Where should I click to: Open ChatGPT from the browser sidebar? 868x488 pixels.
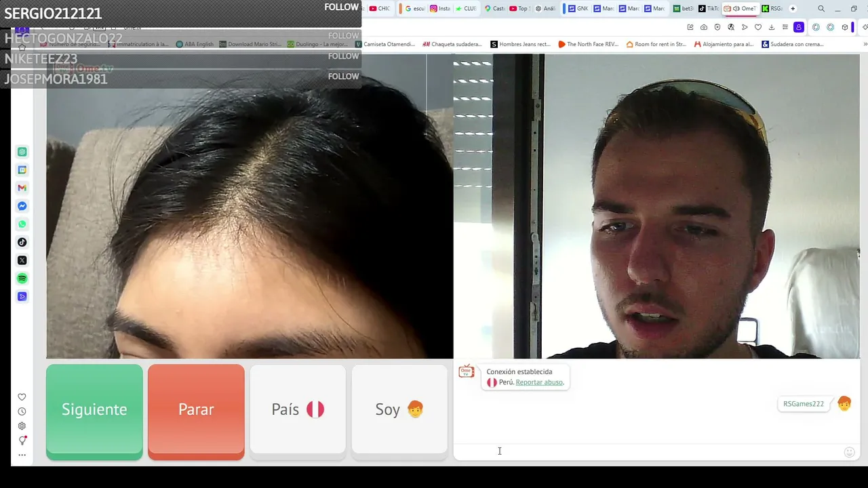[x=22, y=152]
